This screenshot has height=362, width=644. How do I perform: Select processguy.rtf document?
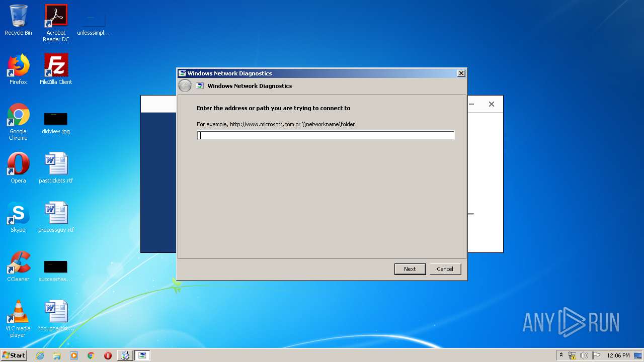click(56, 217)
